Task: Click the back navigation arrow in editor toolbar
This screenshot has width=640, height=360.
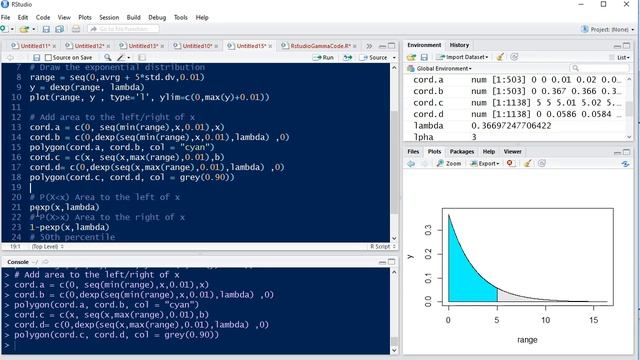Action: 11,58
